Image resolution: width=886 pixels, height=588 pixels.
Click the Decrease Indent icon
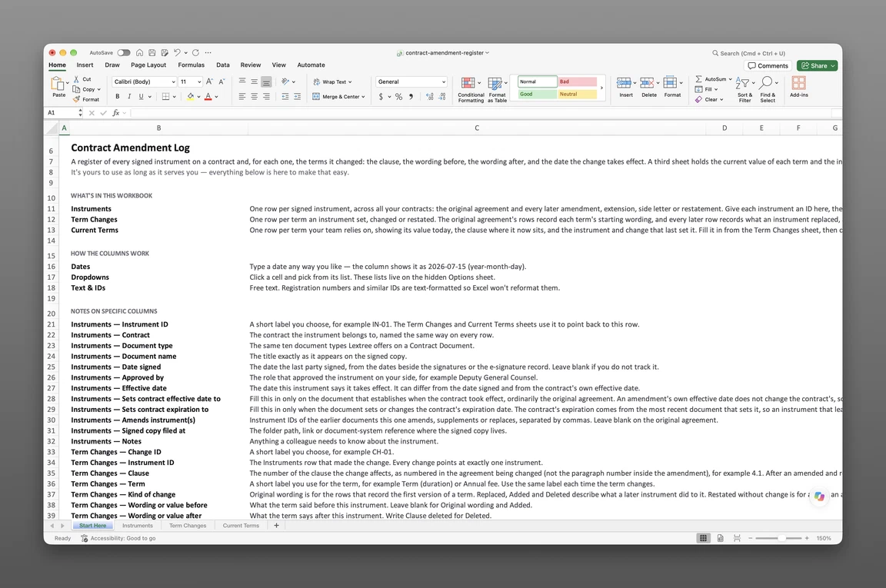(x=285, y=97)
